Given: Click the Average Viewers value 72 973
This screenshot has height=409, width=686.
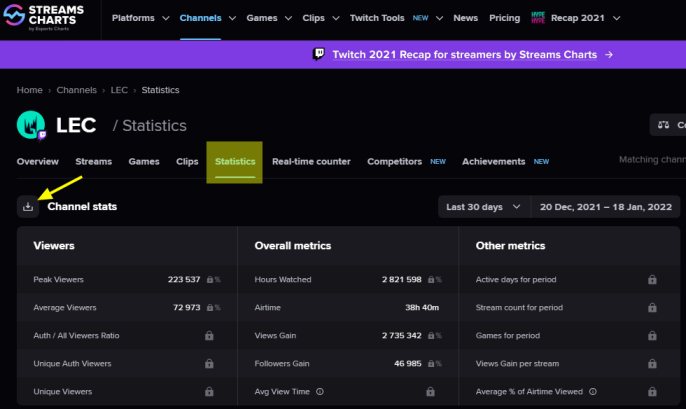Looking at the screenshot, I should [x=186, y=308].
